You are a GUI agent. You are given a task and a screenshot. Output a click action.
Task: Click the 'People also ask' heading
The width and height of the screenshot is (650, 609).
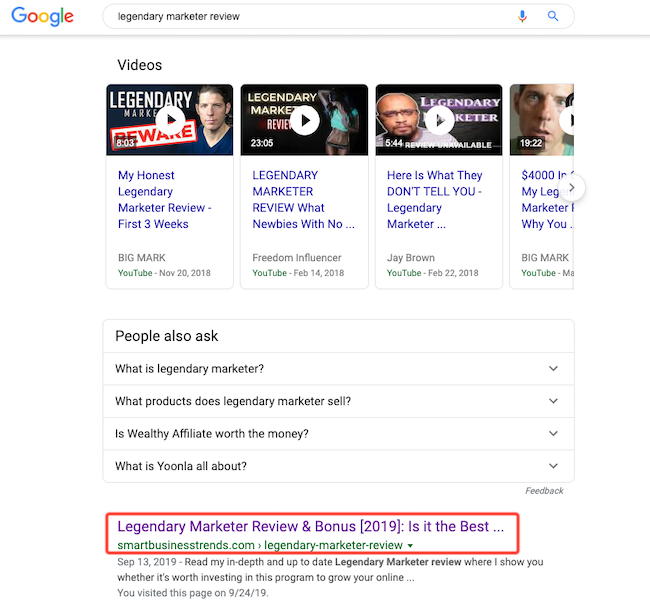(x=167, y=336)
